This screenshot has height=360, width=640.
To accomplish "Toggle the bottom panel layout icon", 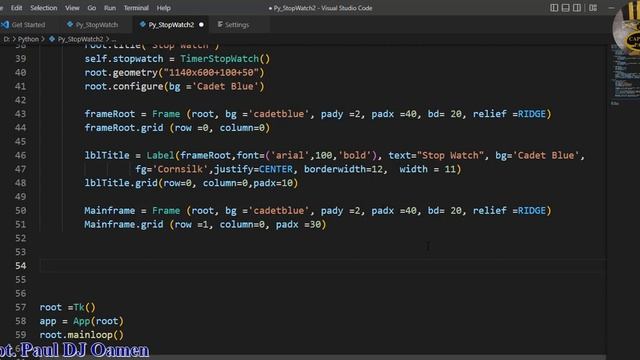I will click(x=565, y=8).
